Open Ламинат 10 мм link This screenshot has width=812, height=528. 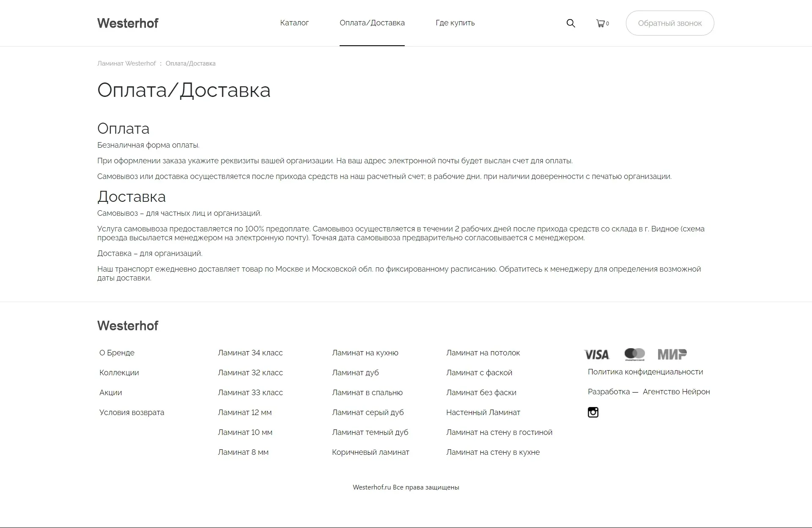(x=245, y=432)
